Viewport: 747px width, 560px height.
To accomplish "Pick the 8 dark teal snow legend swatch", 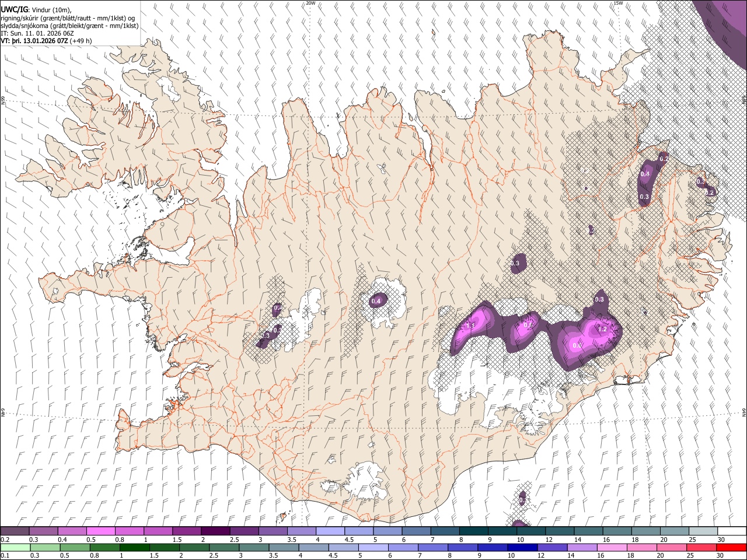I will (473, 531).
